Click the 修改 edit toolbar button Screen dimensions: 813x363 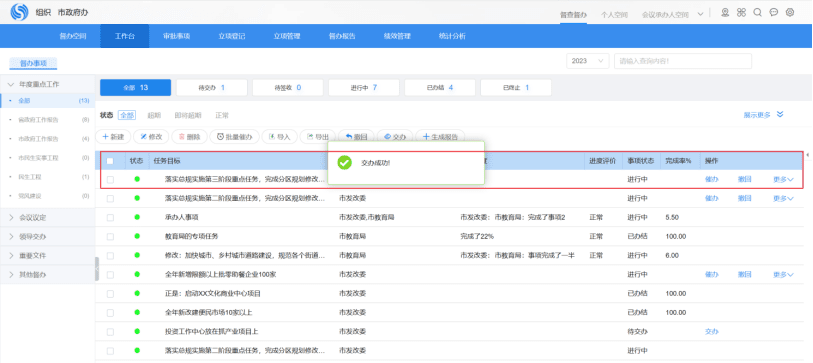pyautogui.click(x=151, y=137)
